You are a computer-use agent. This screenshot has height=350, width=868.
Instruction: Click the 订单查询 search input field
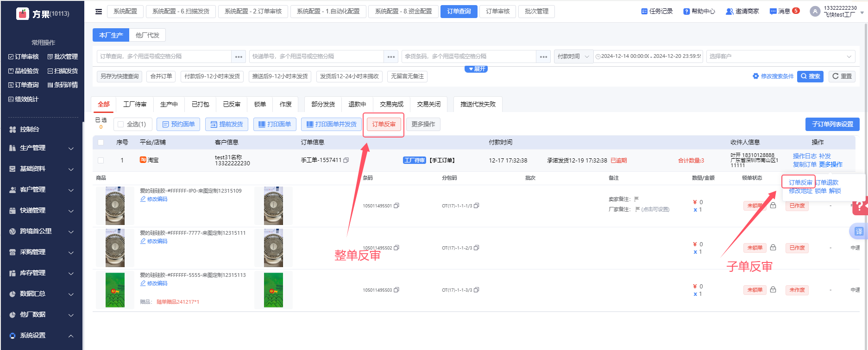[x=164, y=56]
